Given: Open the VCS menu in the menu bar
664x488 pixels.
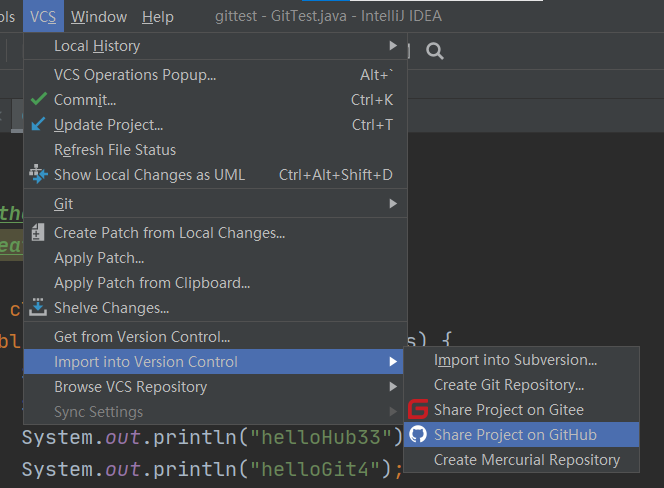Looking at the screenshot, I should click(43, 17).
